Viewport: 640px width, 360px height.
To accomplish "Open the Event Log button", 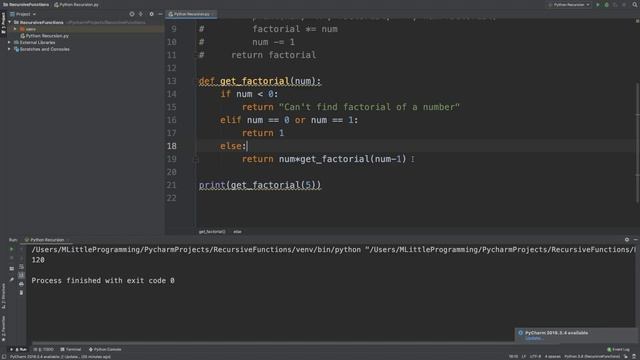I will (x=618, y=349).
